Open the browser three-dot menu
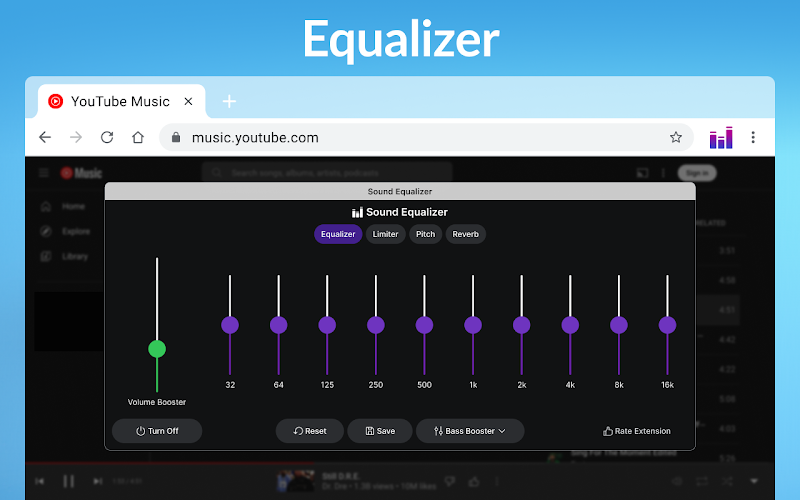800x500 pixels. point(753,137)
